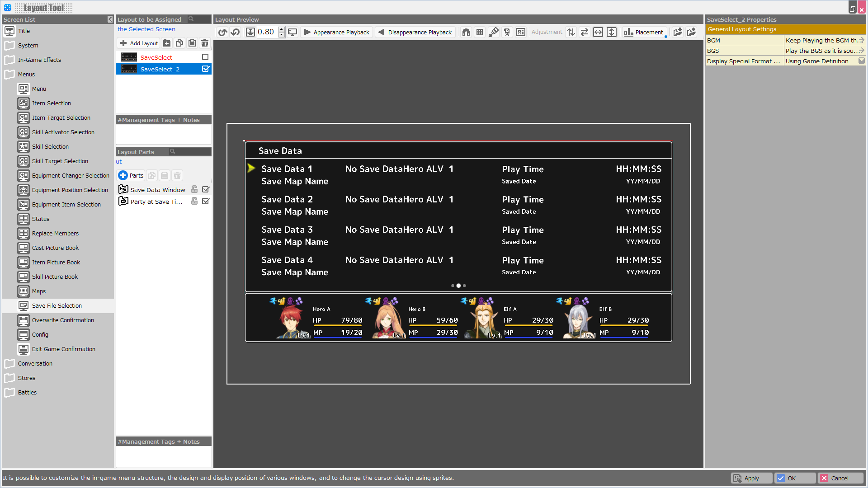Click the delete layout trash icon
The width and height of the screenshot is (868, 488).
click(x=205, y=43)
